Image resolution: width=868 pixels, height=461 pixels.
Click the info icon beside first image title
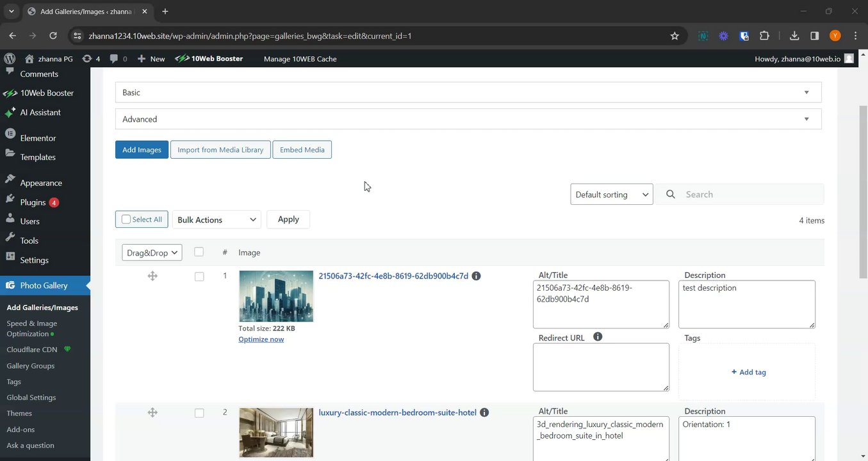point(476,276)
